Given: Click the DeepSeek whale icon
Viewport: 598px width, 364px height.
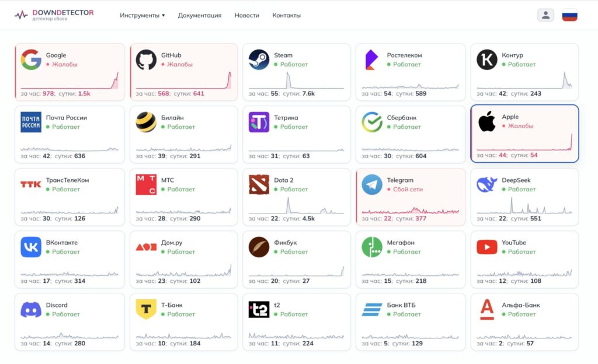Looking at the screenshot, I should point(487,185).
